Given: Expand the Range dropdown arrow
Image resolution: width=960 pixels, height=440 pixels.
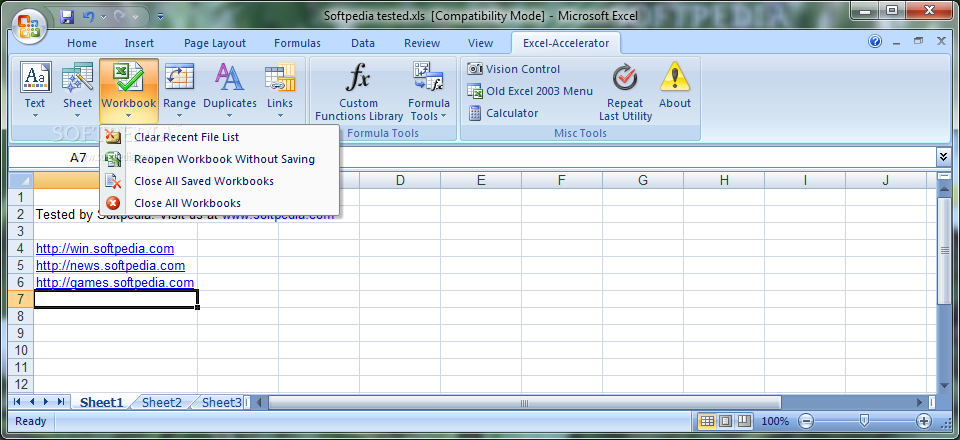Looking at the screenshot, I should click(179, 116).
